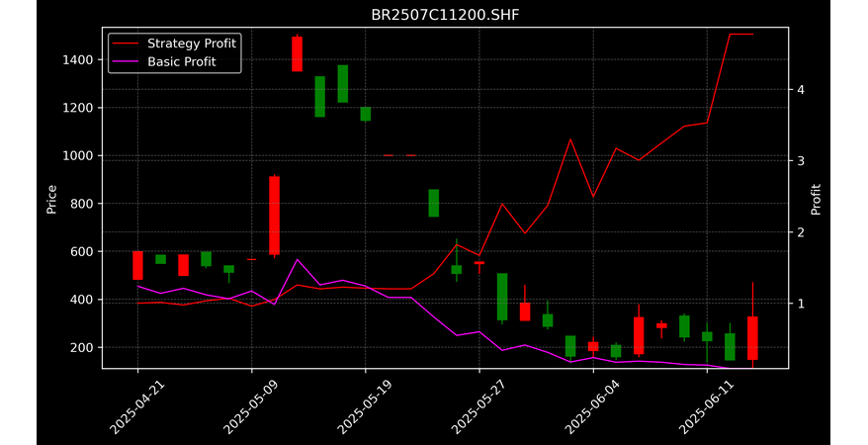Click the green candle between 750 and 850
Screen dimensions: 868x445
pos(434,203)
